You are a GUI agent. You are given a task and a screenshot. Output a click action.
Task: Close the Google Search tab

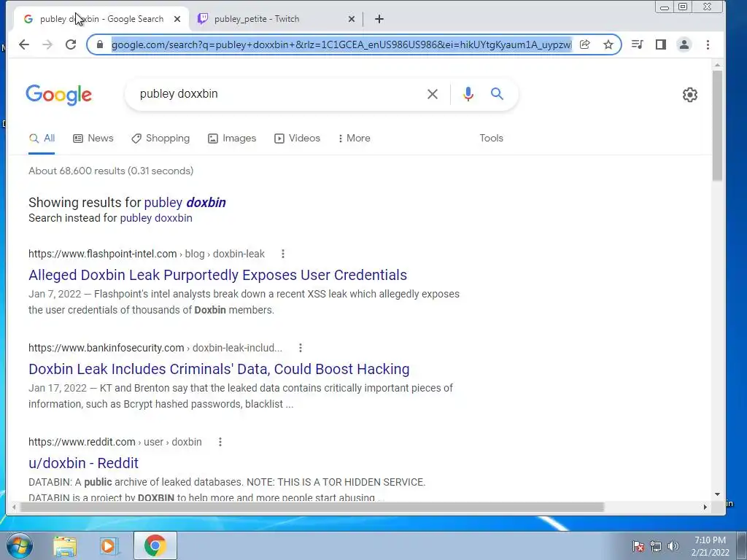point(177,19)
